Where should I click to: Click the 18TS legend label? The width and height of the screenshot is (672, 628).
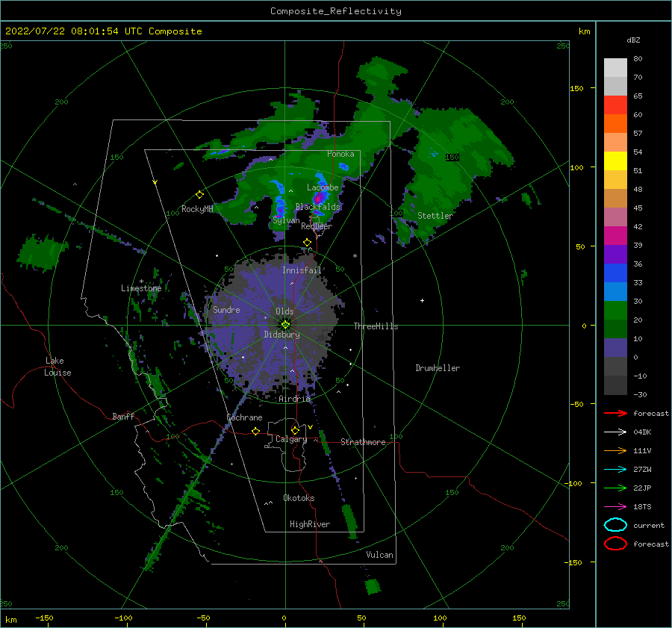pyautogui.click(x=642, y=507)
